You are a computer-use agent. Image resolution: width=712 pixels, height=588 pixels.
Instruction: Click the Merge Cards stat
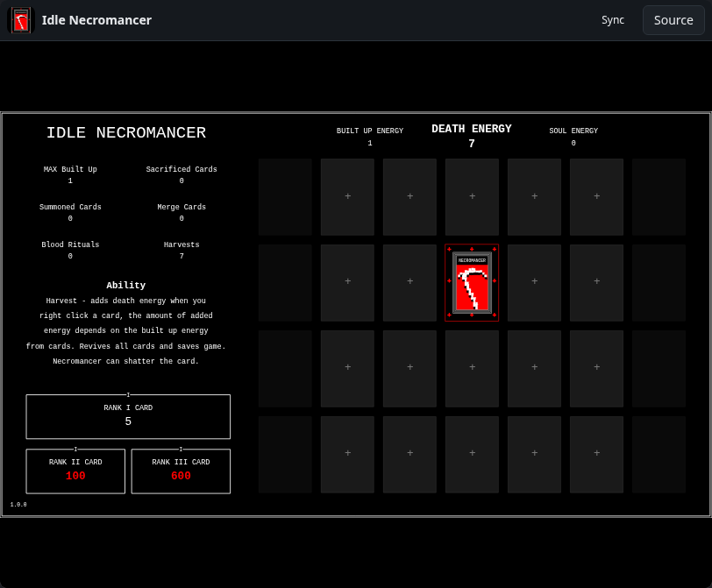(182, 212)
